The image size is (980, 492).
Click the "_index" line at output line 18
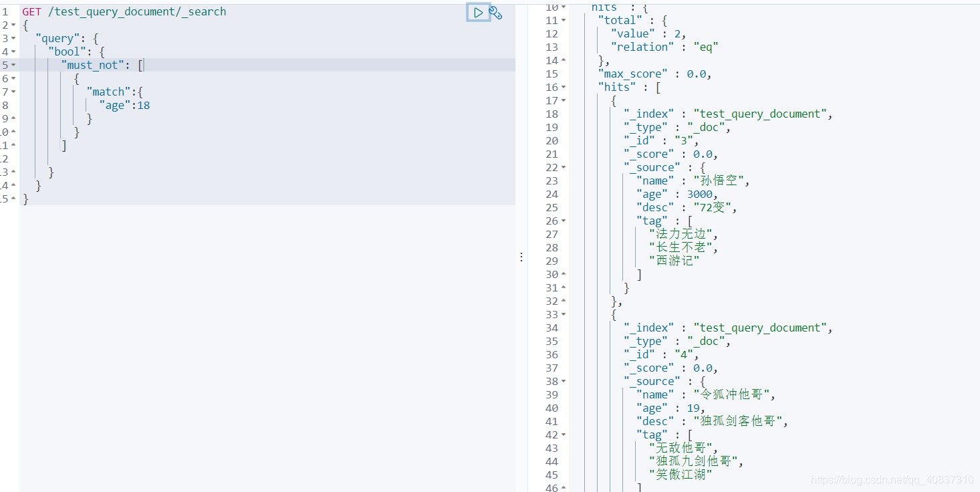pos(729,114)
